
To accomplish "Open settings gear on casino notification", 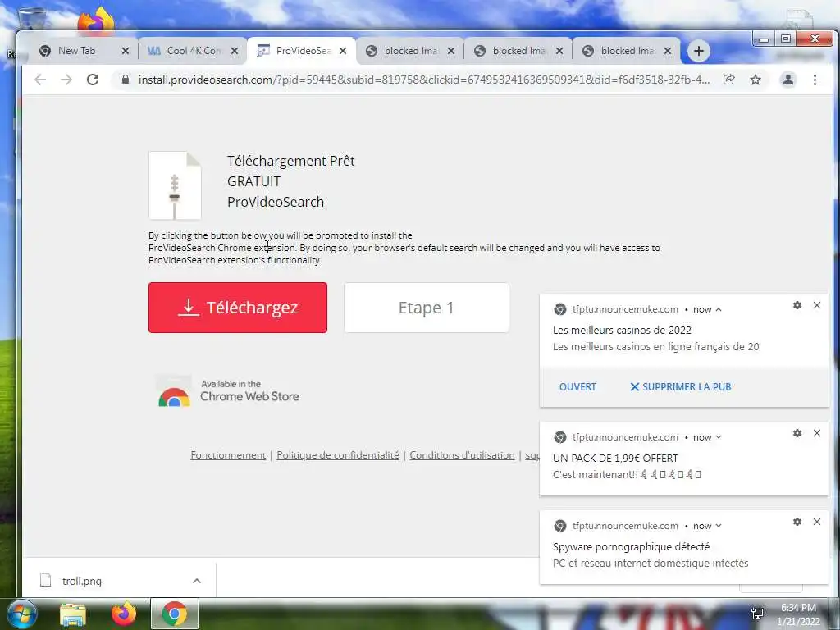I will tap(797, 305).
